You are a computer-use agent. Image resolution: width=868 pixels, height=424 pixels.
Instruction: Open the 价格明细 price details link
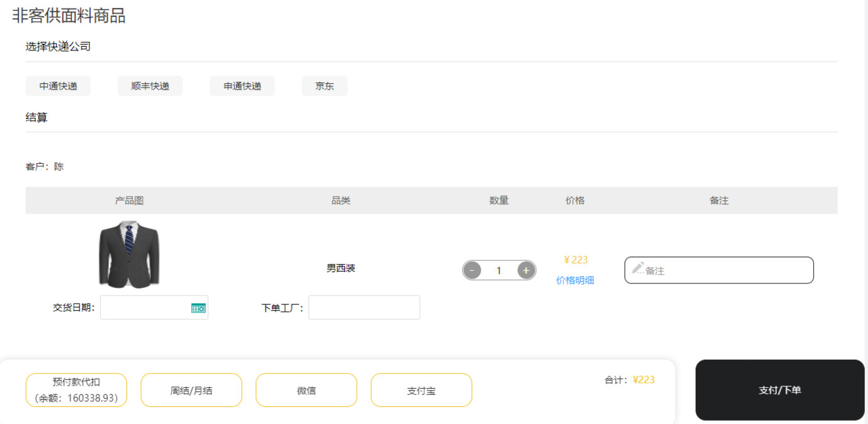[575, 280]
